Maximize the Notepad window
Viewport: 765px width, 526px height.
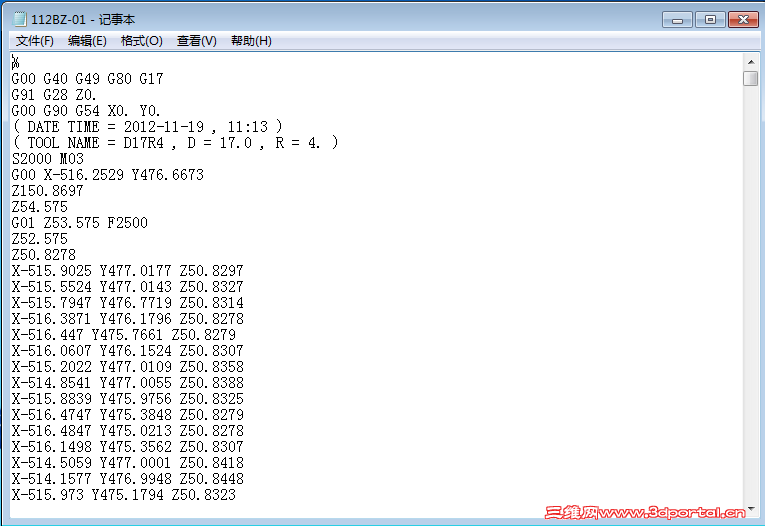point(710,20)
